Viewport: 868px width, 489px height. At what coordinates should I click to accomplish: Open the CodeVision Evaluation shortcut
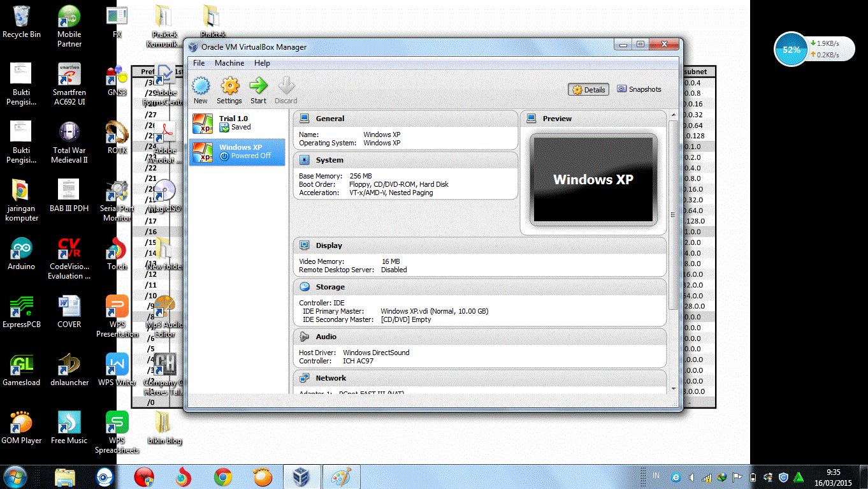[x=69, y=258]
